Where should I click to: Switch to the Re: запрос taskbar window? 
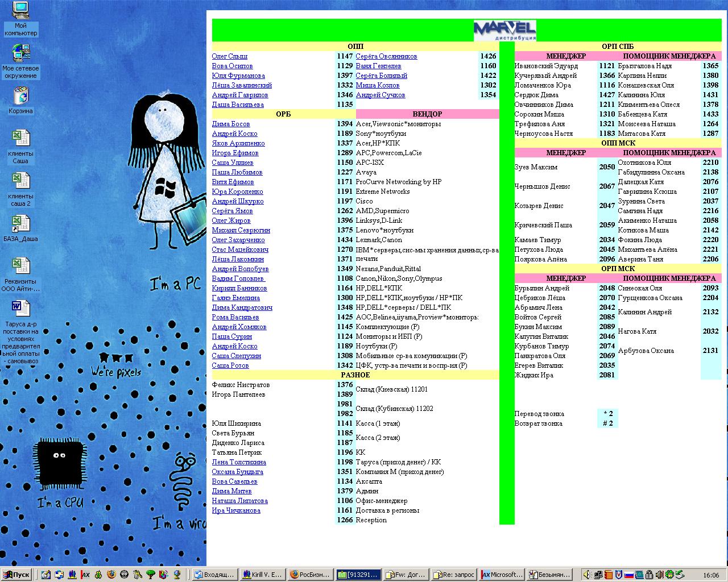[454, 575]
